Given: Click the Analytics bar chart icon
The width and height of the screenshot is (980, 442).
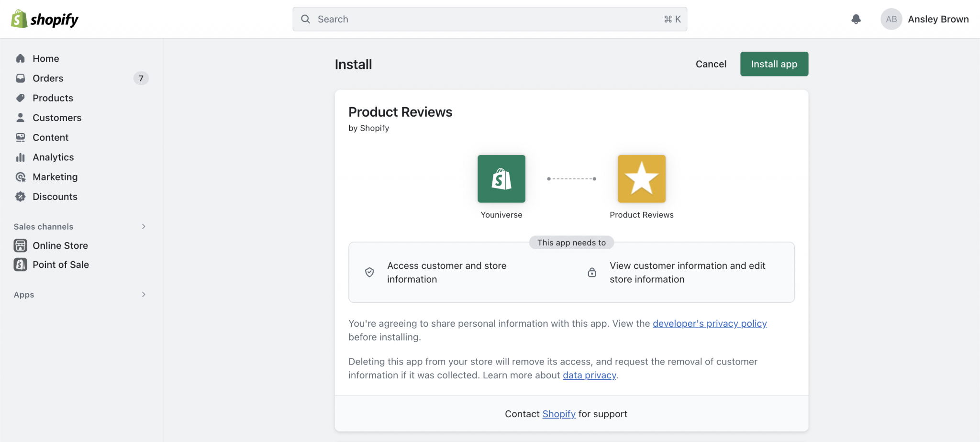Looking at the screenshot, I should 21,157.
